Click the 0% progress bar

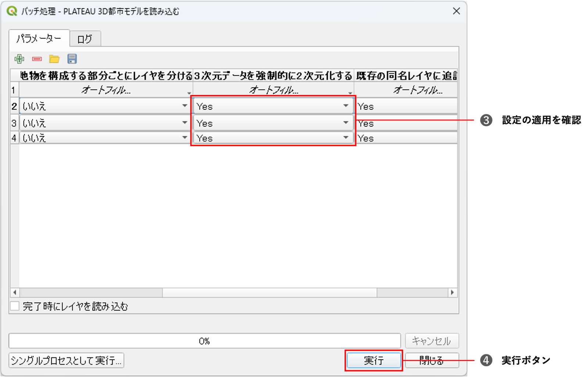click(205, 341)
